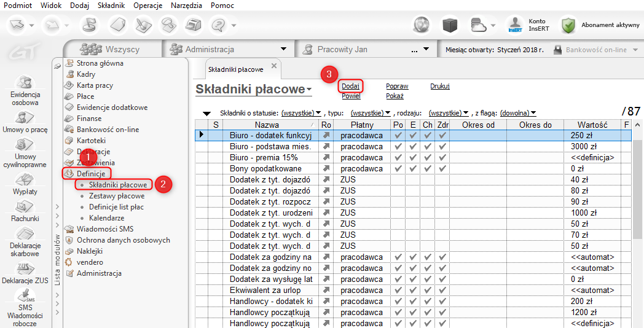This screenshot has height=328, width=644.
Task: Toggle the E checkmark for Biuro - premia 15%
Action: tap(413, 158)
